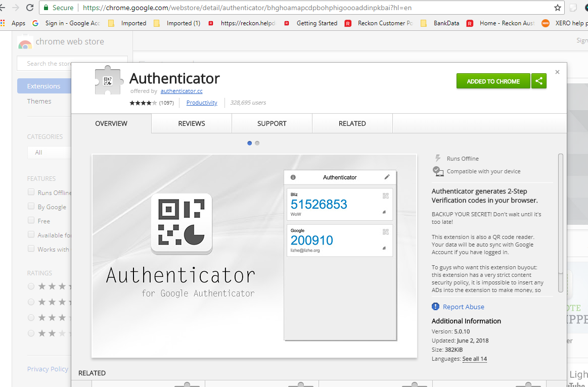Screen dimensions: 588x387
Task: Click the forward navigation arrow
Action: point(16,8)
